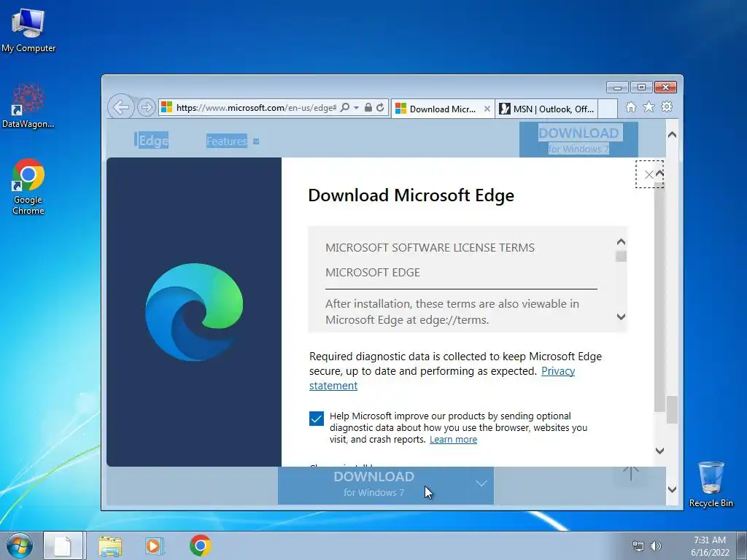Image resolution: width=747 pixels, height=560 pixels.
Task: Go back using the browser back arrow
Action: (x=121, y=107)
